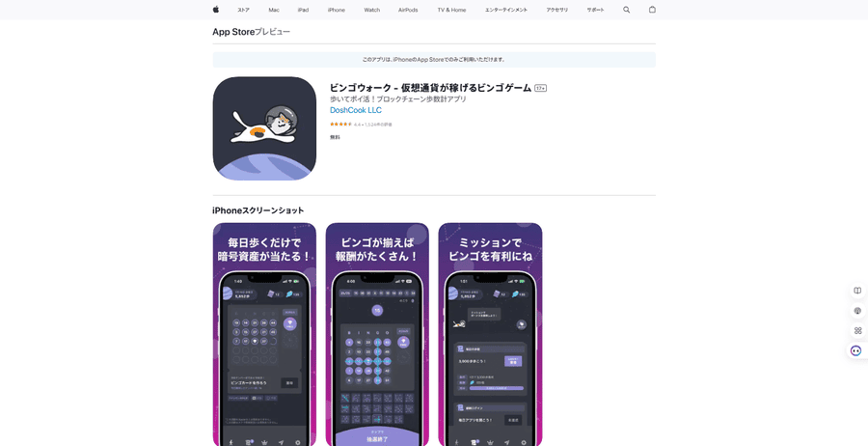This screenshot has height=446, width=868.
Task: Select the 17+ age rating badge
Action: pos(541,88)
